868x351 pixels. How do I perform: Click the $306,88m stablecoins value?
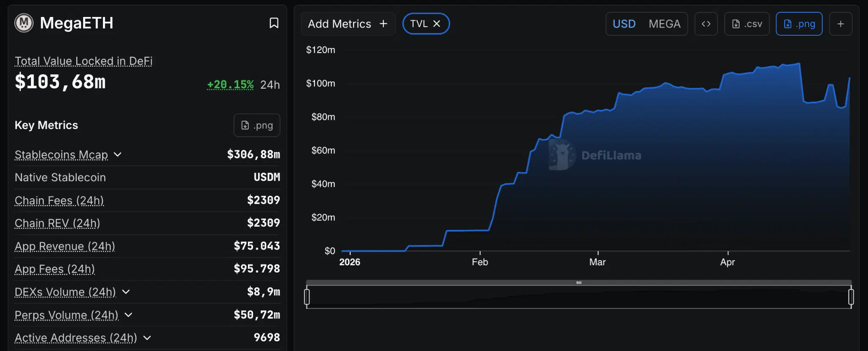coord(253,154)
